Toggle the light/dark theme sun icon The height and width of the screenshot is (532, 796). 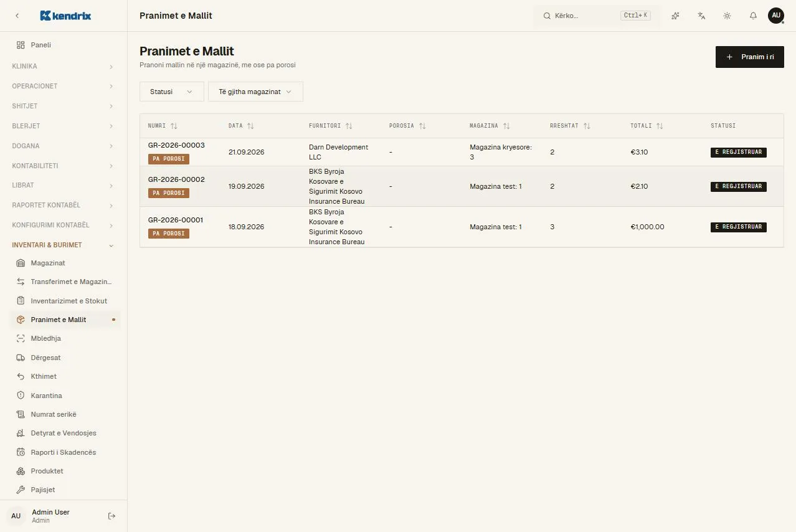[x=727, y=16]
